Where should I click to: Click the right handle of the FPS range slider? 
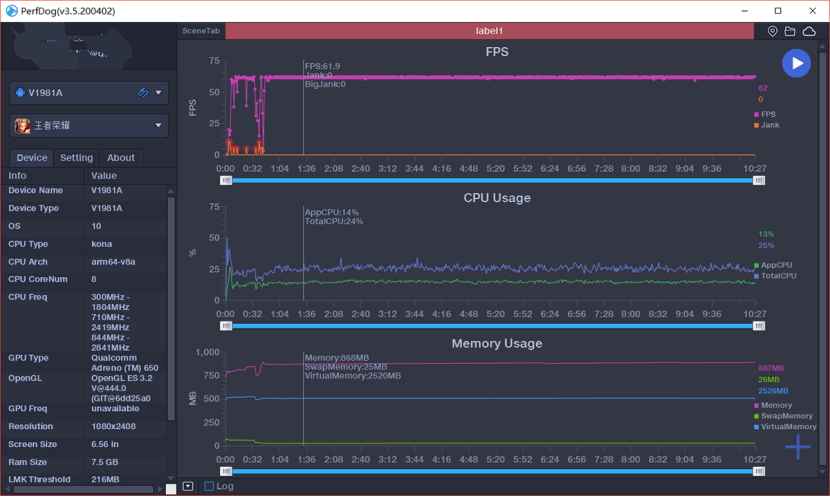(759, 180)
